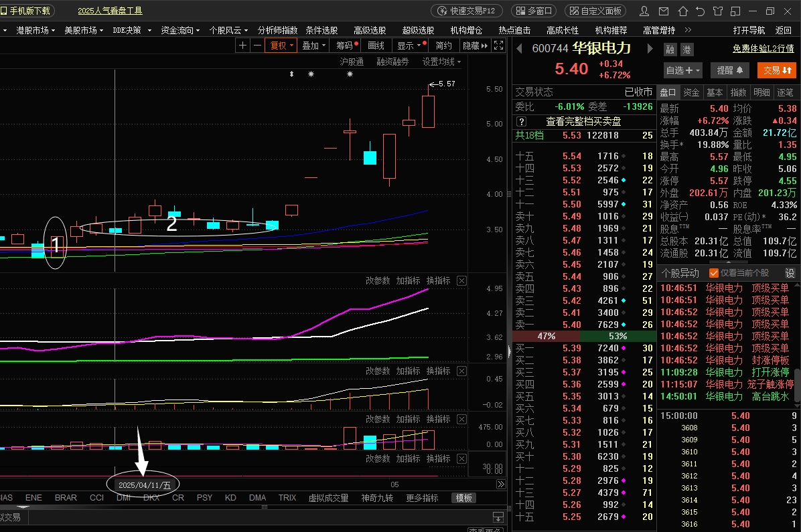
Task: Switch to 明细 tab
Action: click(761, 92)
